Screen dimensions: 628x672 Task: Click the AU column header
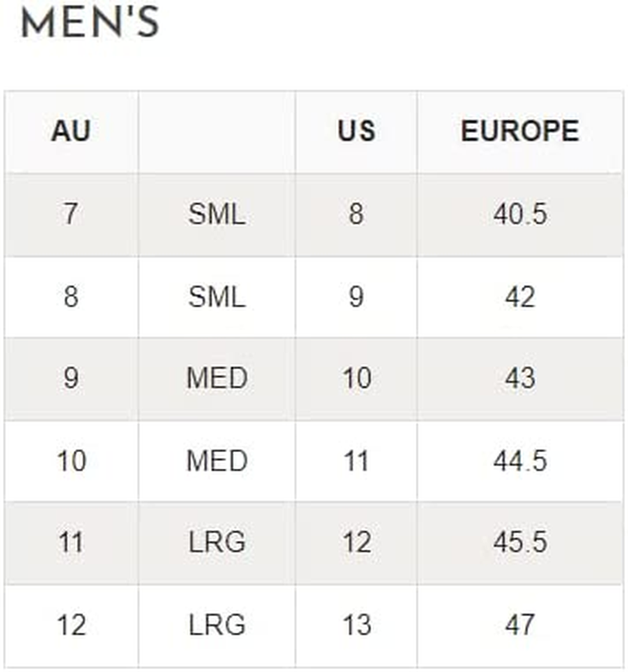coord(71,131)
